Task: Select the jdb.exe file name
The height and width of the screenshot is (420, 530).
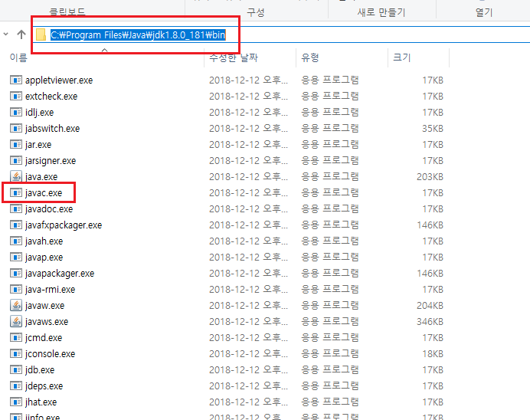Action: click(x=40, y=370)
